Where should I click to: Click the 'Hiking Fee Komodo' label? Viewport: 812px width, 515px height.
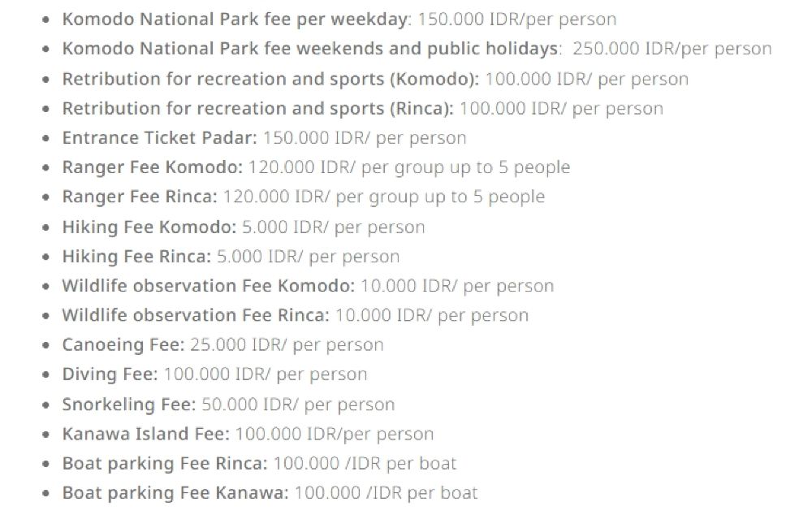[149, 227]
